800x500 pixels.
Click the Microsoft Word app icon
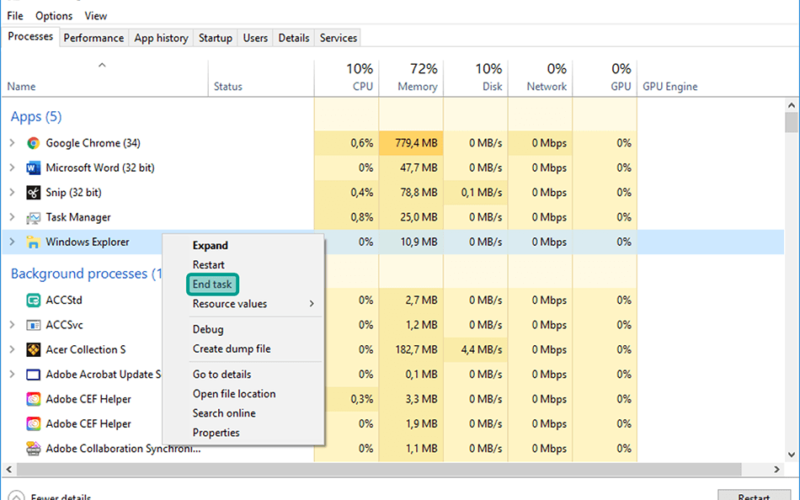pos(33,168)
